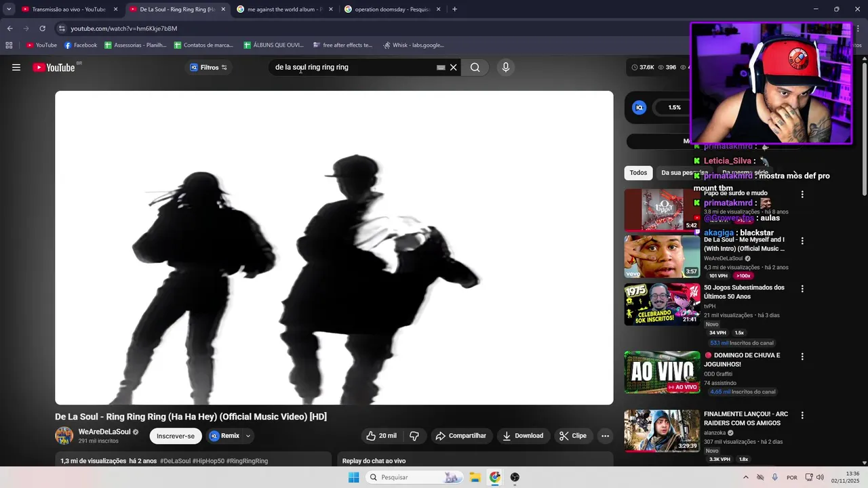Open options menu for Me Myself and I

(802, 241)
